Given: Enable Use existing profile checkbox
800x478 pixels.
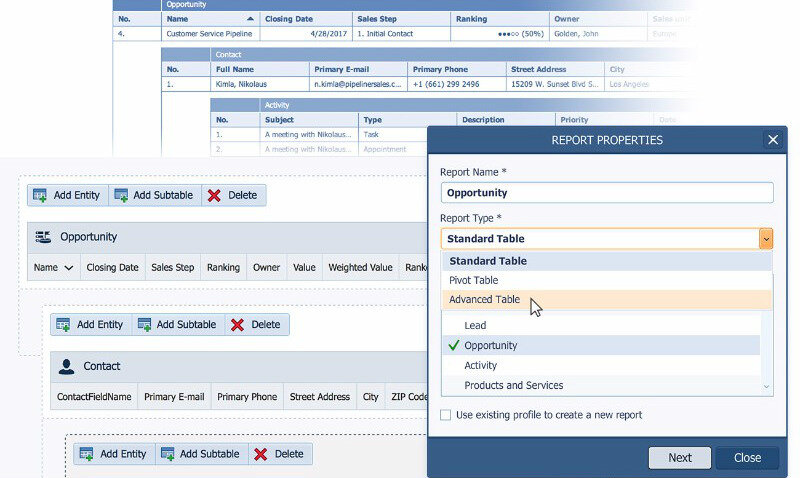Looking at the screenshot, I should (x=446, y=415).
